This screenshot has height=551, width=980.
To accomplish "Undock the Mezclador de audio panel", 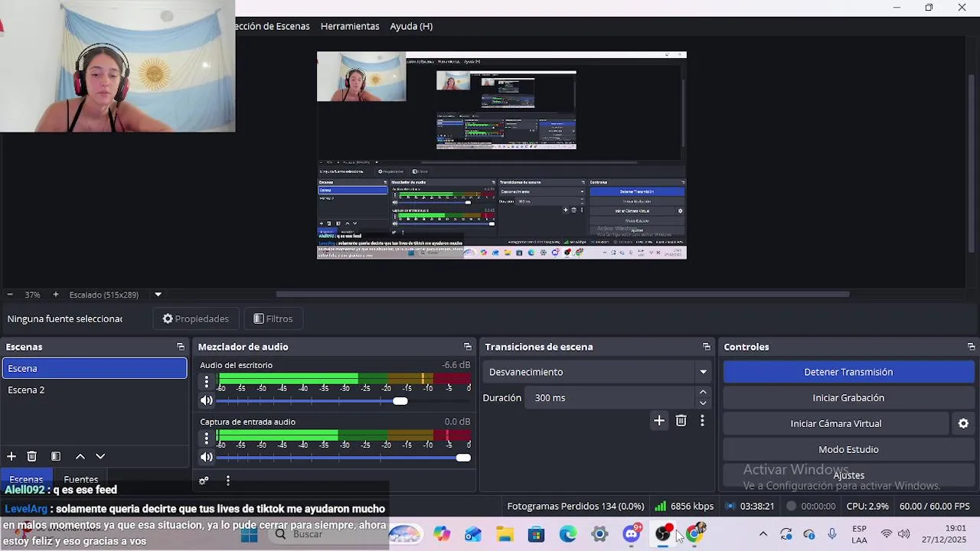I will [467, 347].
